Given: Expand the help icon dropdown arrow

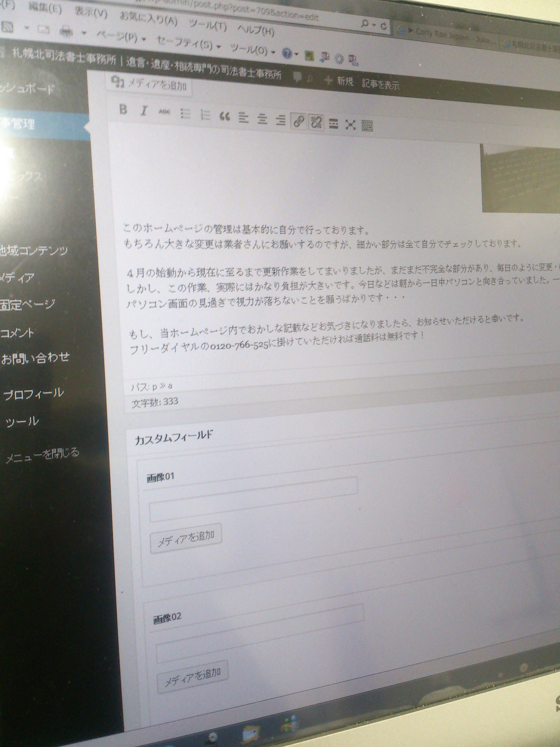Looking at the screenshot, I should click(x=296, y=54).
